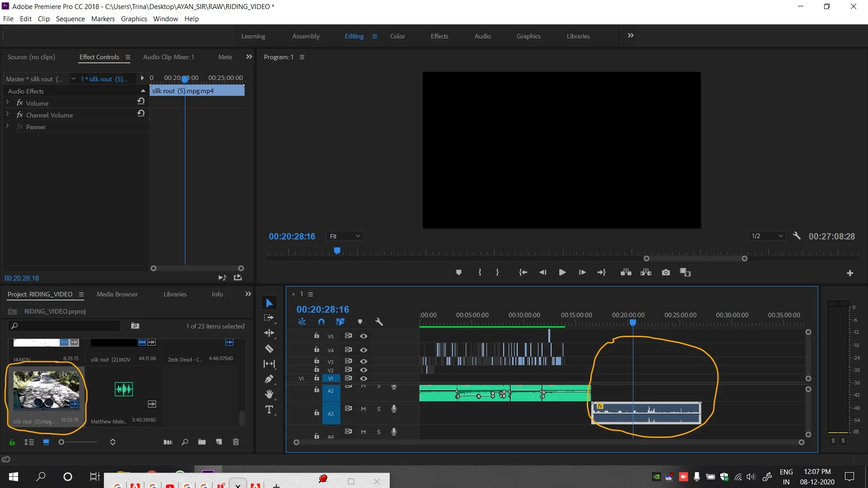
Task: Expand the Volume effect properties
Action: [x=8, y=103]
